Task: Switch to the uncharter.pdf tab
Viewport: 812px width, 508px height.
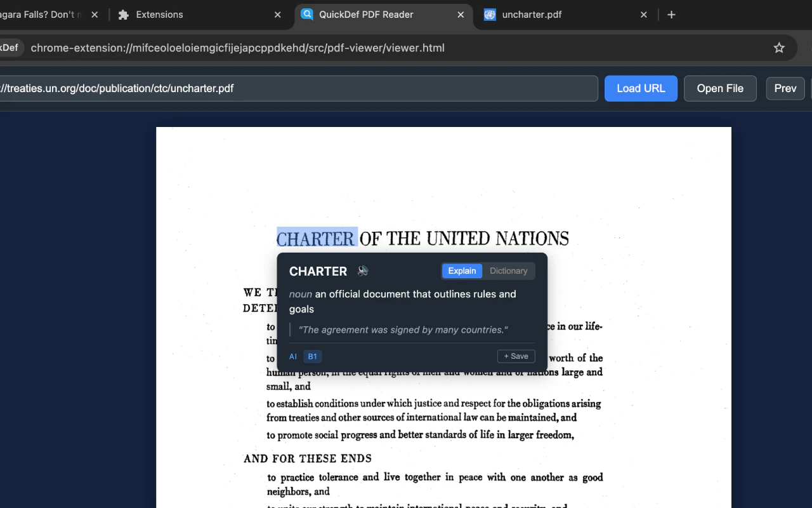Action: tap(566, 15)
